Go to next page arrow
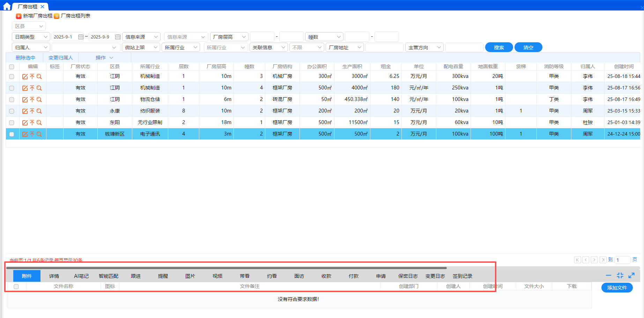Viewport: 644px width, 318px height. coord(594,260)
